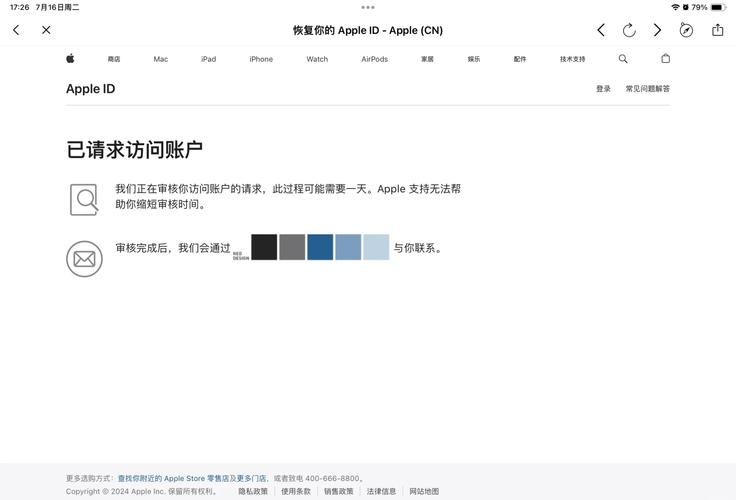736x500 pixels.
Task: Click the dark blue color square
Action: (320, 247)
